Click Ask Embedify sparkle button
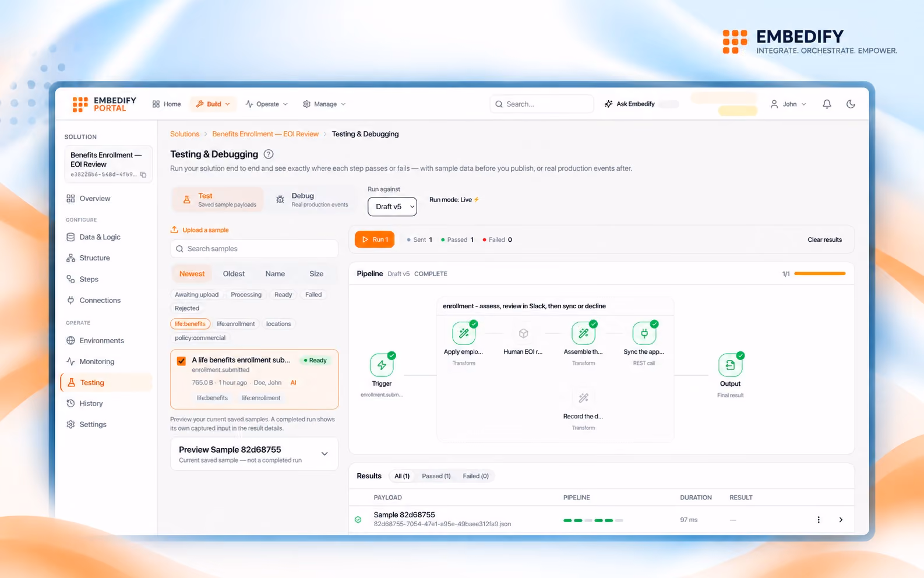The height and width of the screenshot is (578, 924). coord(629,104)
